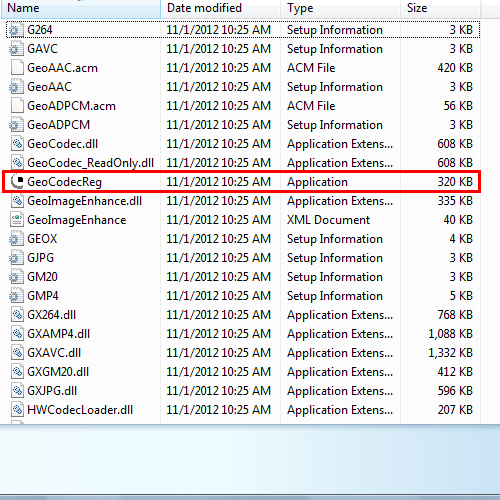Image resolution: width=500 pixels, height=500 pixels.
Task: Click the GM20 file name
Action: [x=42, y=277]
